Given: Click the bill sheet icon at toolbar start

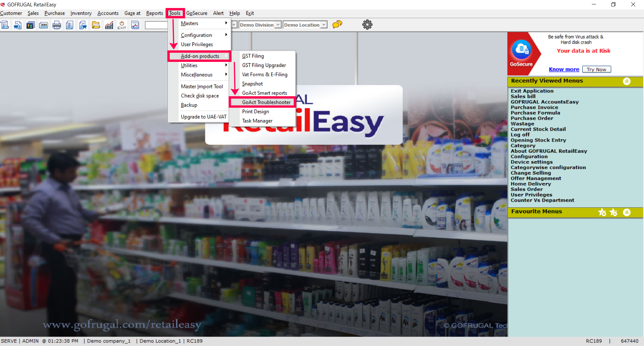Looking at the screenshot, I should click(x=5, y=25).
